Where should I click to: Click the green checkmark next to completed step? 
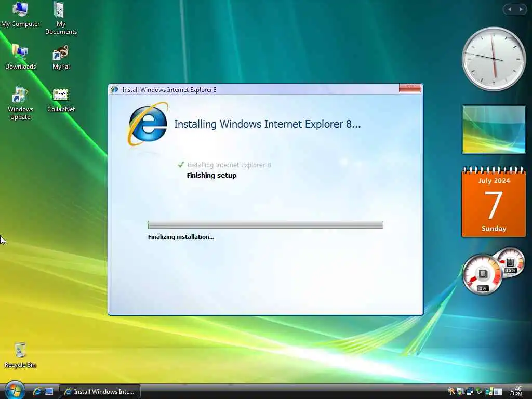181,165
